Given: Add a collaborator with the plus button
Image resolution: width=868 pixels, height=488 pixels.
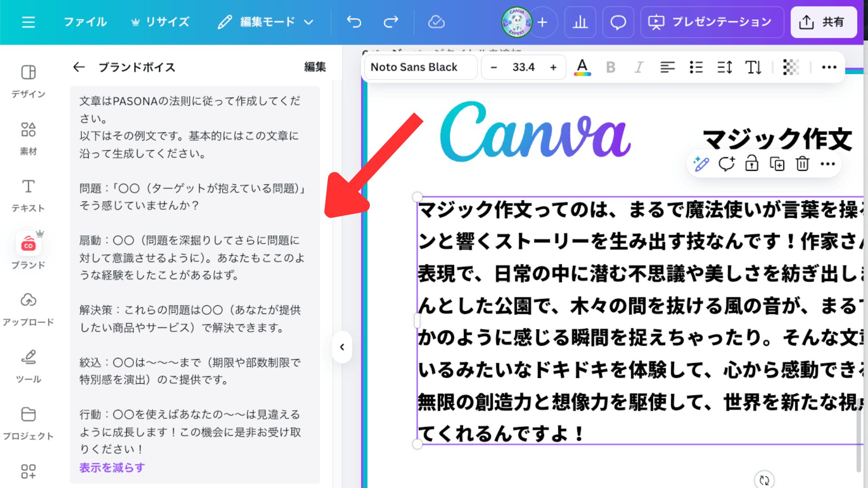Looking at the screenshot, I should coord(542,22).
